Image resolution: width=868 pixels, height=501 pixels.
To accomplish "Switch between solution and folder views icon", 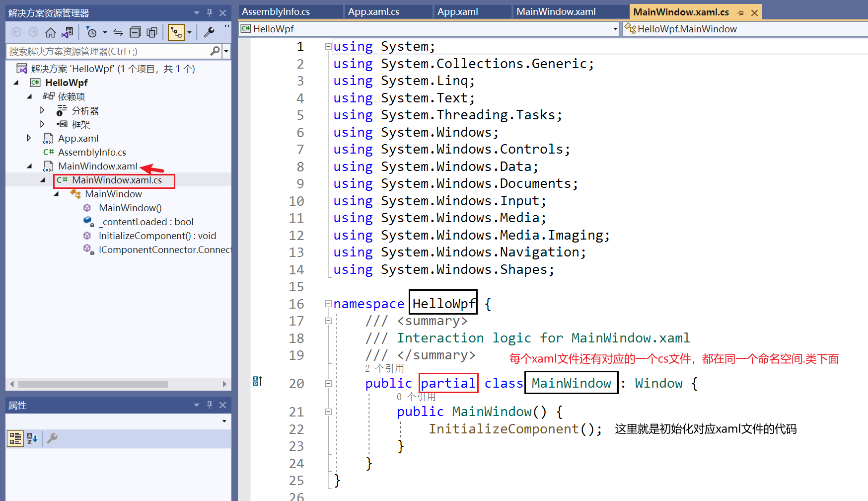I will pos(67,33).
